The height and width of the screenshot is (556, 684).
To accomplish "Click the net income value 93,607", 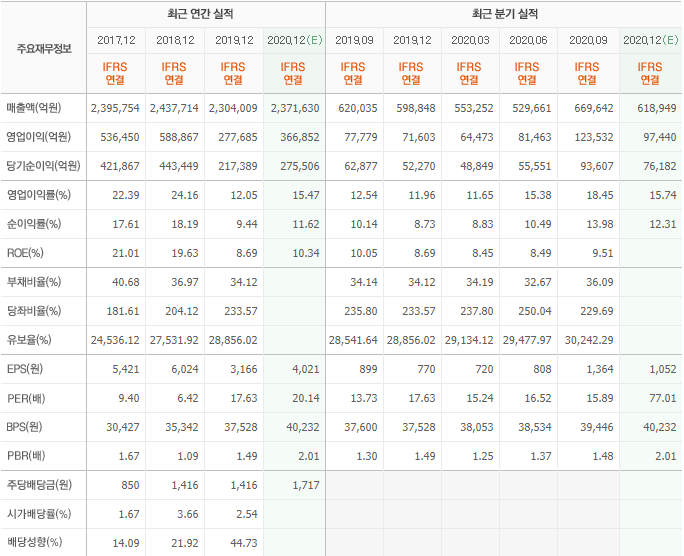I will 597,166.
